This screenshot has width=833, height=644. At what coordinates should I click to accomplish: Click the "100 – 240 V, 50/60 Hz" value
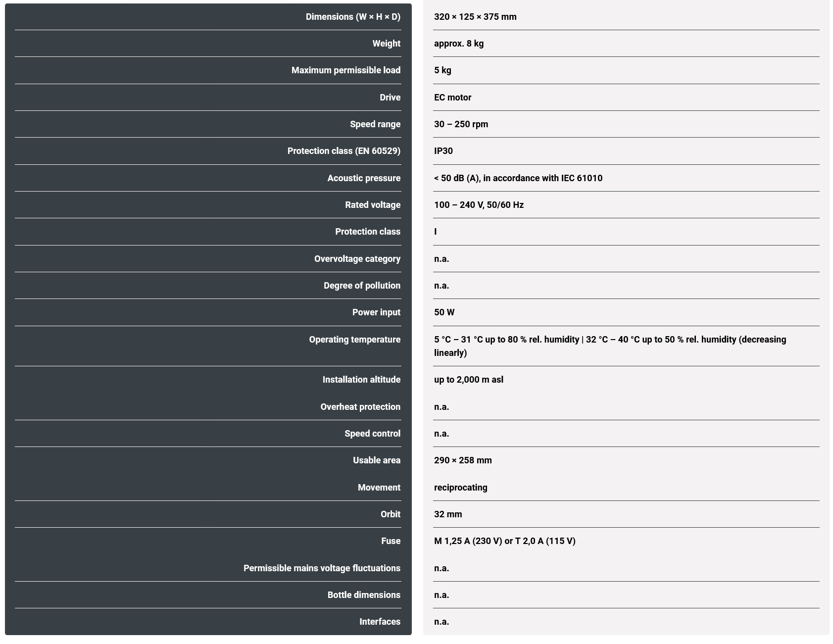point(479,205)
